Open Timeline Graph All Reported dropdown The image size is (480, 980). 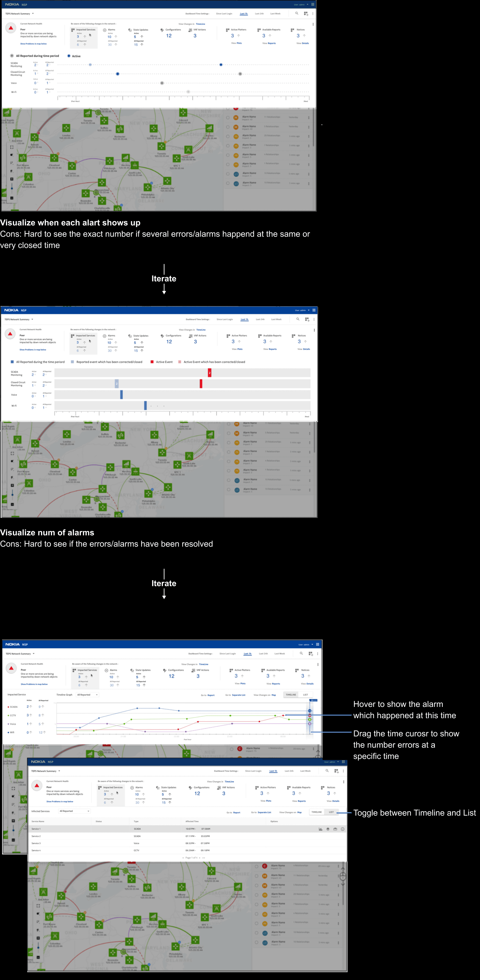coord(88,695)
